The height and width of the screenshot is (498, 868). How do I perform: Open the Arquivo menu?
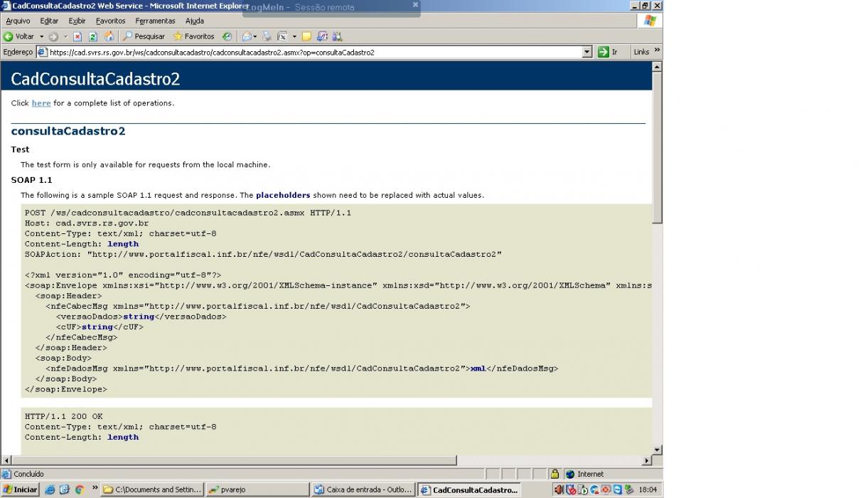tap(18, 21)
